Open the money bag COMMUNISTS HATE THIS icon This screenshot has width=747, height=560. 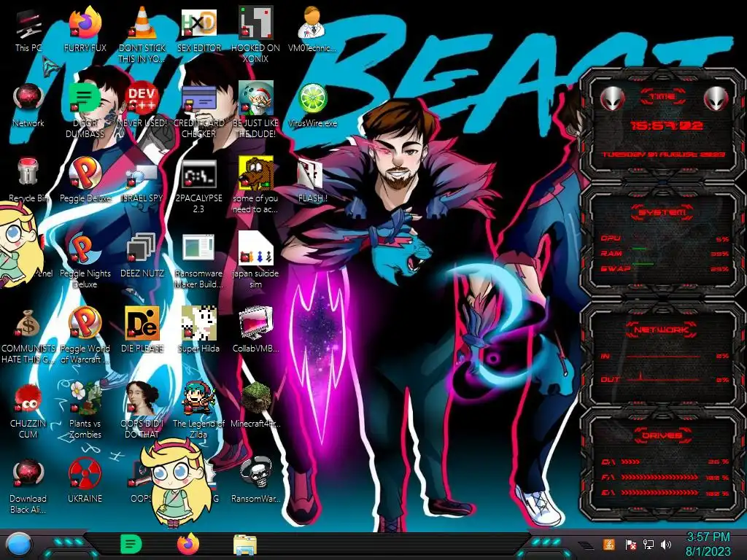(x=28, y=335)
